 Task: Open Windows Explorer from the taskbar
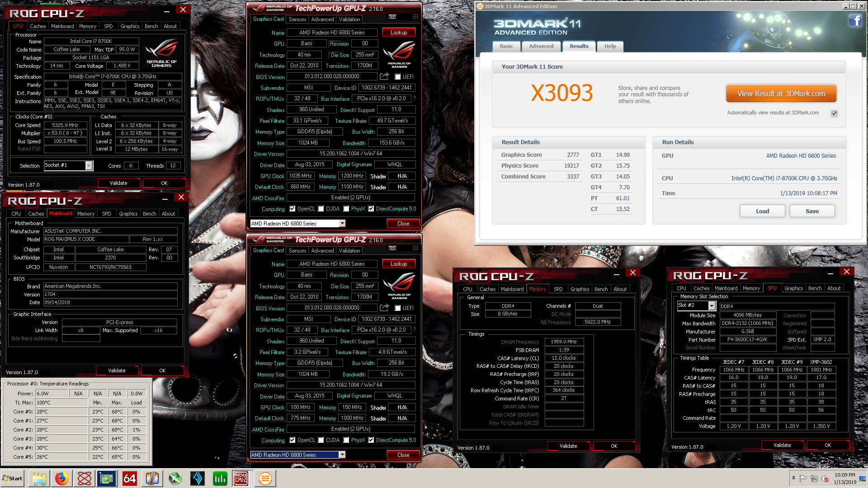(x=39, y=479)
